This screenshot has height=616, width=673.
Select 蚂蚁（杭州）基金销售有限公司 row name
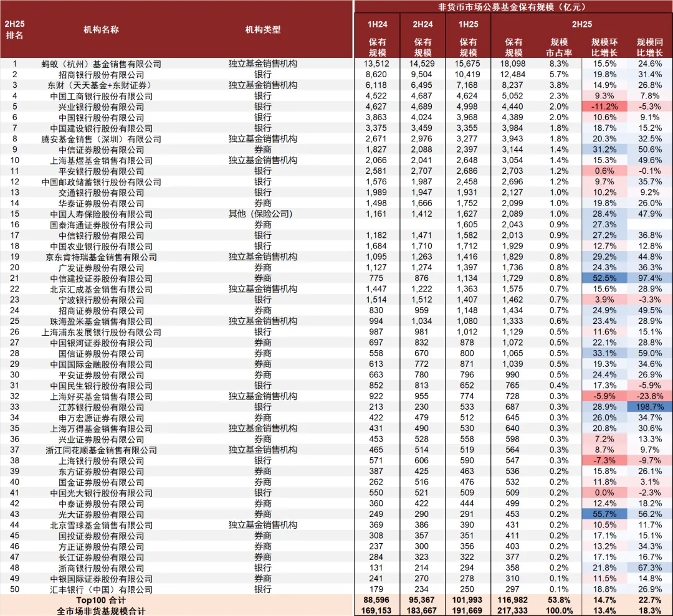[x=102, y=64]
